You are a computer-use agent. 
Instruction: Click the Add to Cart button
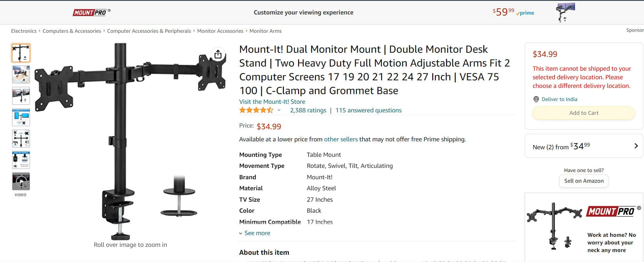[x=583, y=113]
